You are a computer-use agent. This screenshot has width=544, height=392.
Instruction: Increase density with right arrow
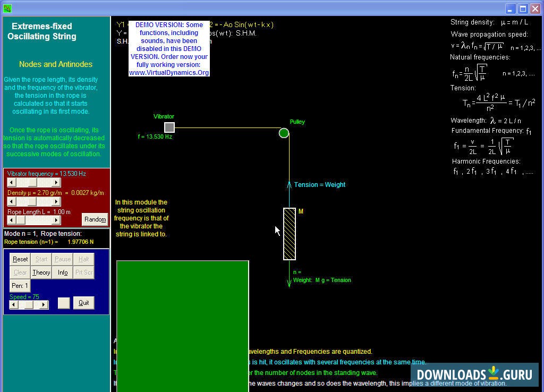pyautogui.click(x=56, y=201)
